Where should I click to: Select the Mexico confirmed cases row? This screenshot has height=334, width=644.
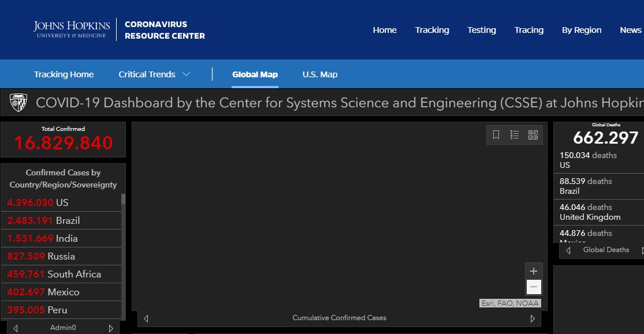click(61, 292)
